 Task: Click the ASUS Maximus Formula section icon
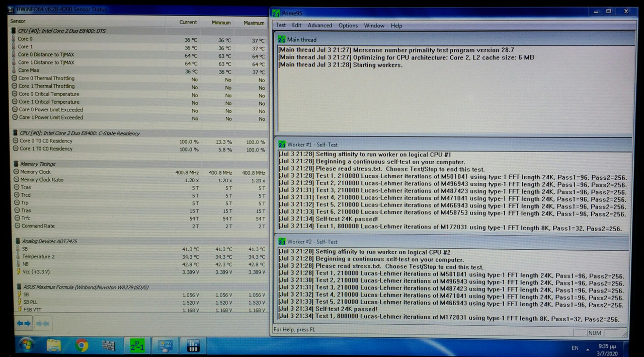pyautogui.click(x=19, y=287)
